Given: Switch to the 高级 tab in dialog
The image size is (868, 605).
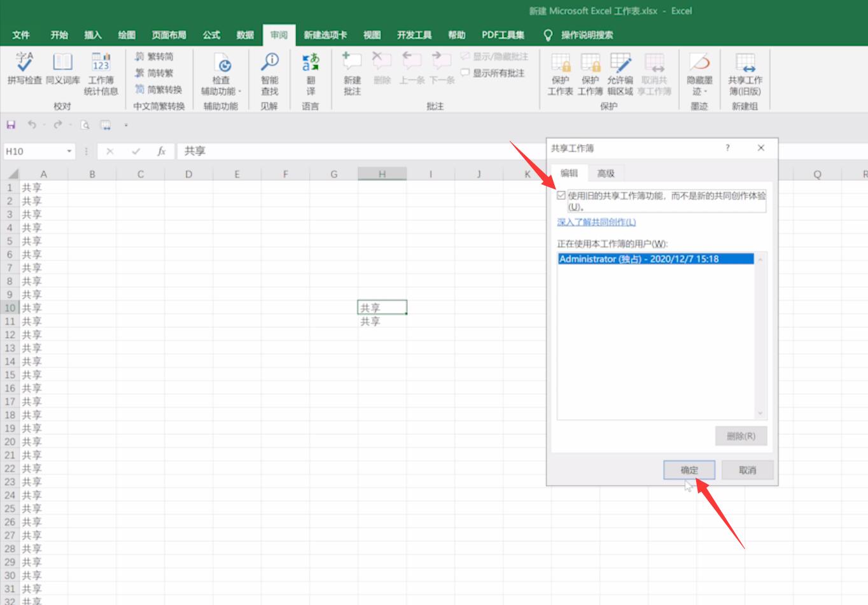Looking at the screenshot, I should coord(606,173).
